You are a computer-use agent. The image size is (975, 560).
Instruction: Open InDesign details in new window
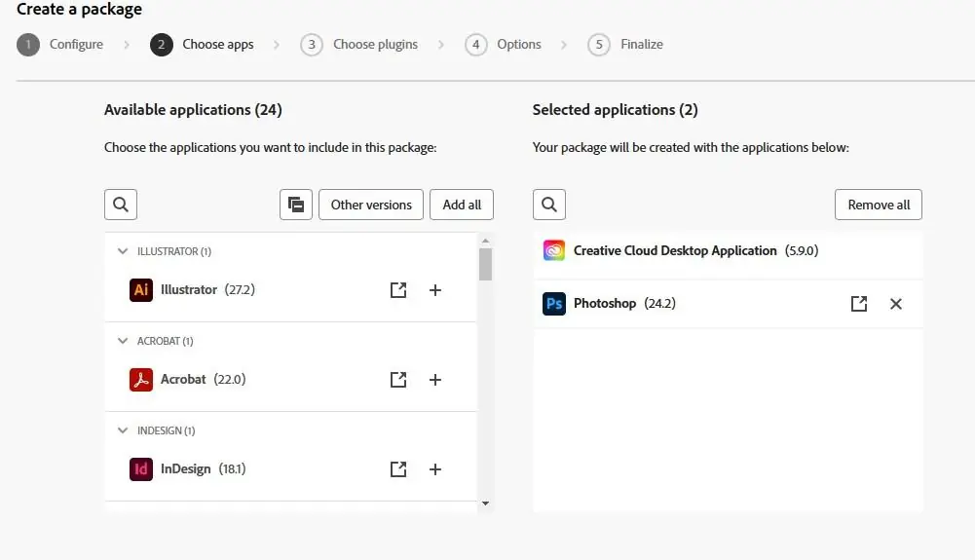[398, 469]
